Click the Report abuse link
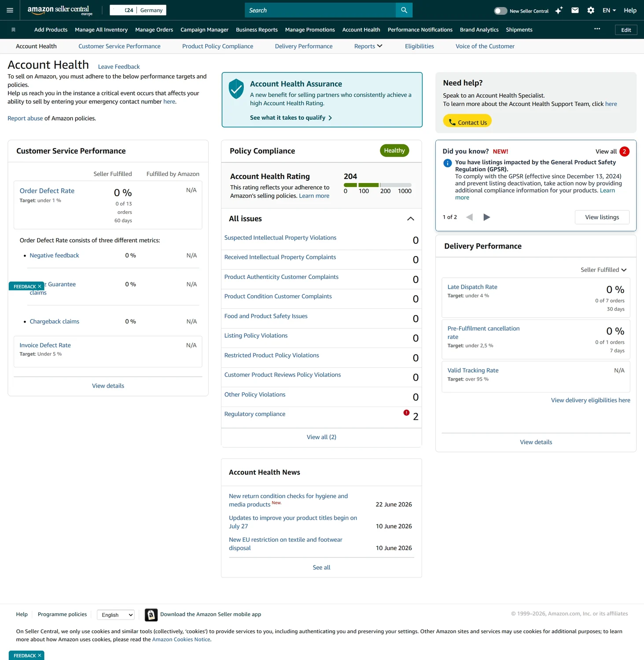 point(25,118)
